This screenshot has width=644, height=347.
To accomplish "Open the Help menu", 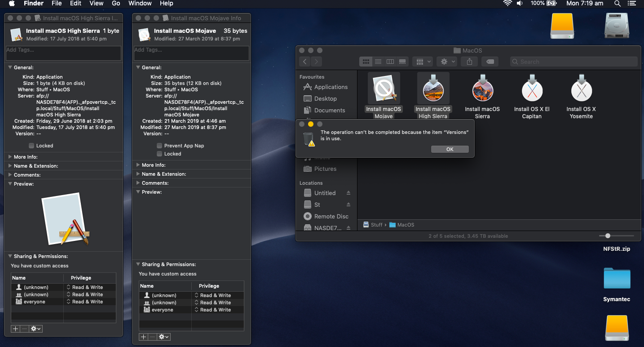I will 167,3.
